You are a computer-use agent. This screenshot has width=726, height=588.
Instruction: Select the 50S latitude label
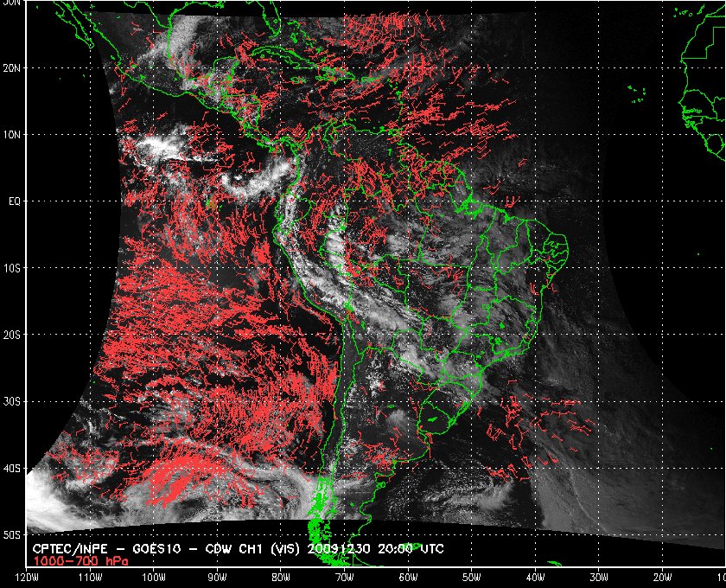pyautogui.click(x=11, y=534)
